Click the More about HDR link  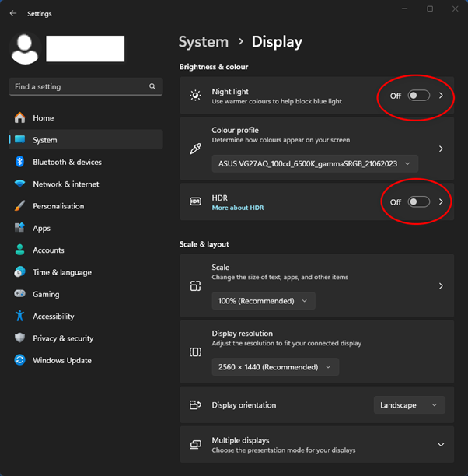click(238, 208)
